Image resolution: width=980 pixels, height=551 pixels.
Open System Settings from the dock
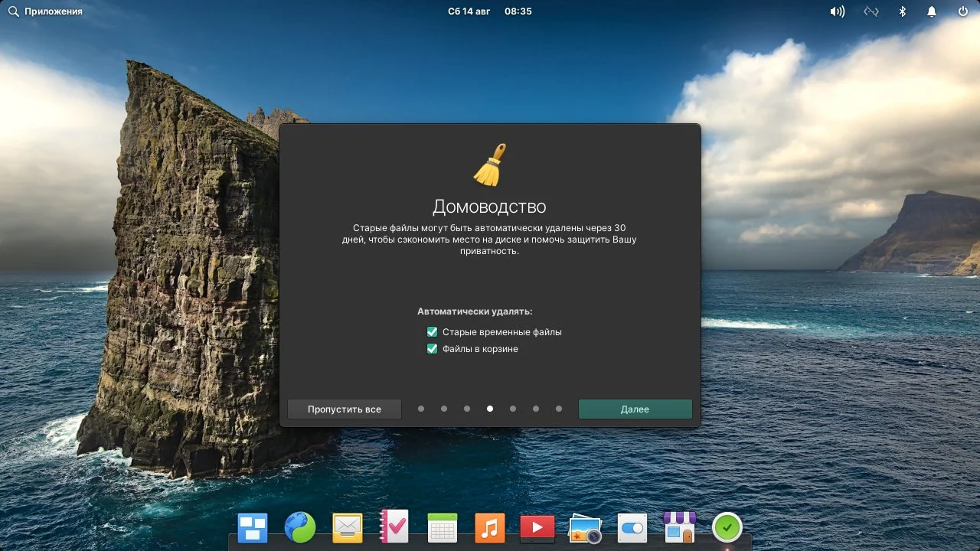(x=632, y=527)
